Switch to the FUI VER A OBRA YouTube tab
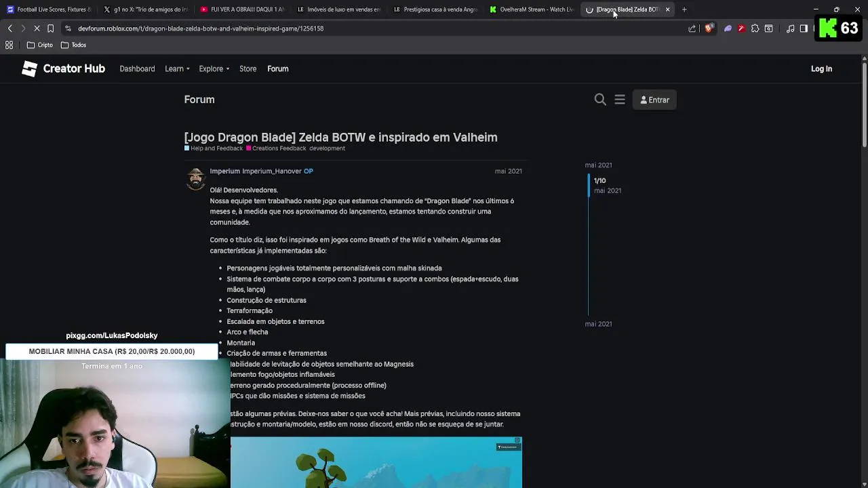Viewport: 868px width, 488px height. pos(242,9)
